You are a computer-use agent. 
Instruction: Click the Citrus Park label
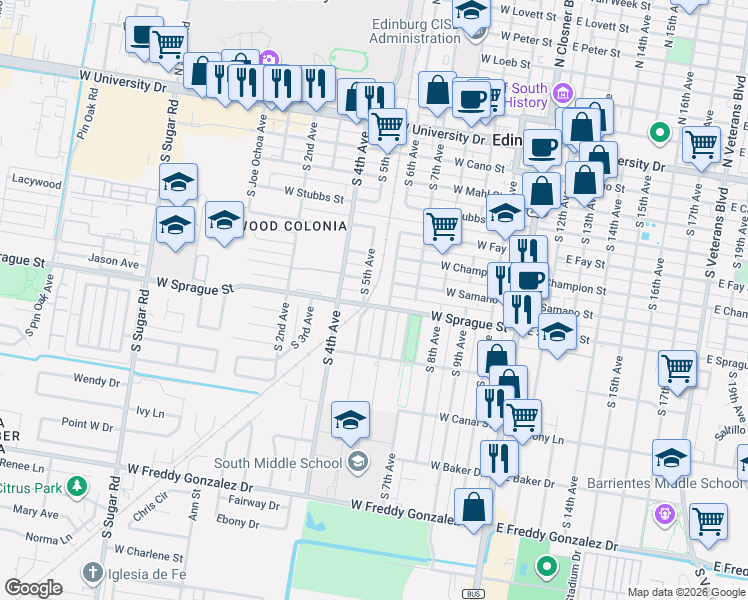[31, 488]
